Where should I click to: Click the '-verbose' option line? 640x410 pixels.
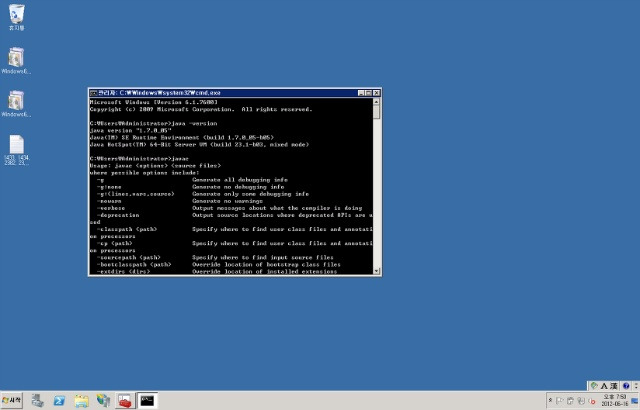[x=229, y=208]
